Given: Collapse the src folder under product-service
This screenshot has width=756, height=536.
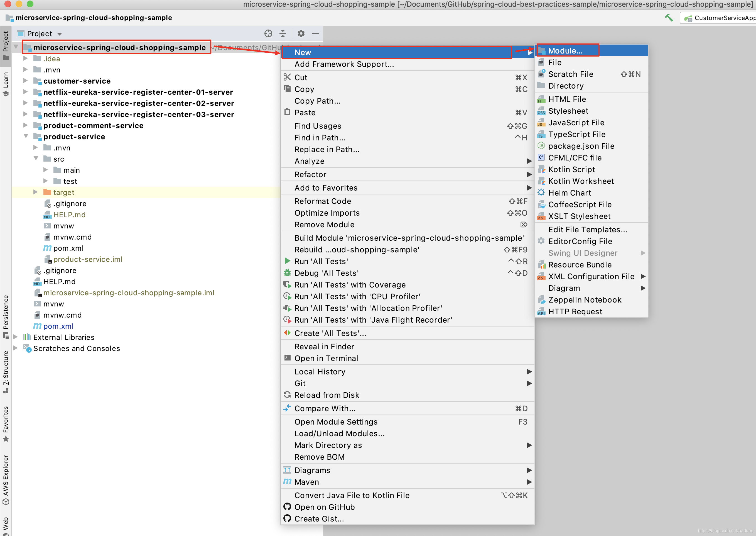Looking at the screenshot, I should pyautogui.click(x=36, y=159).
